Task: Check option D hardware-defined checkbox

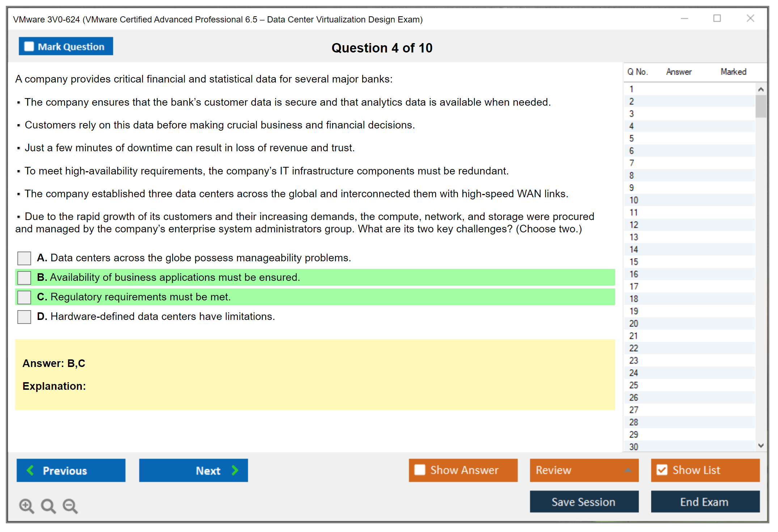Action: click(x=24, y=317)
